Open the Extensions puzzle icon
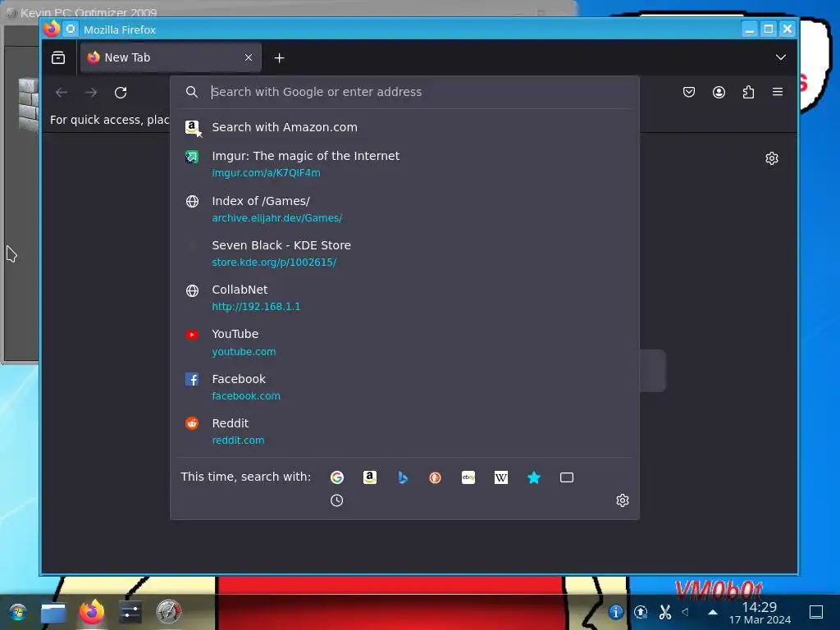Screen dimensions: 840x630 pos(748,92)
